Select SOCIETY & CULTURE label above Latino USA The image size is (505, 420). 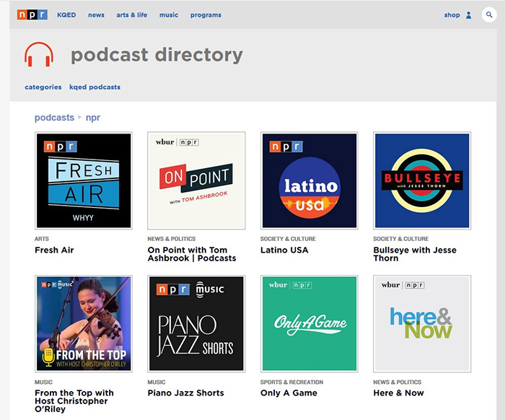click(289, 239)
